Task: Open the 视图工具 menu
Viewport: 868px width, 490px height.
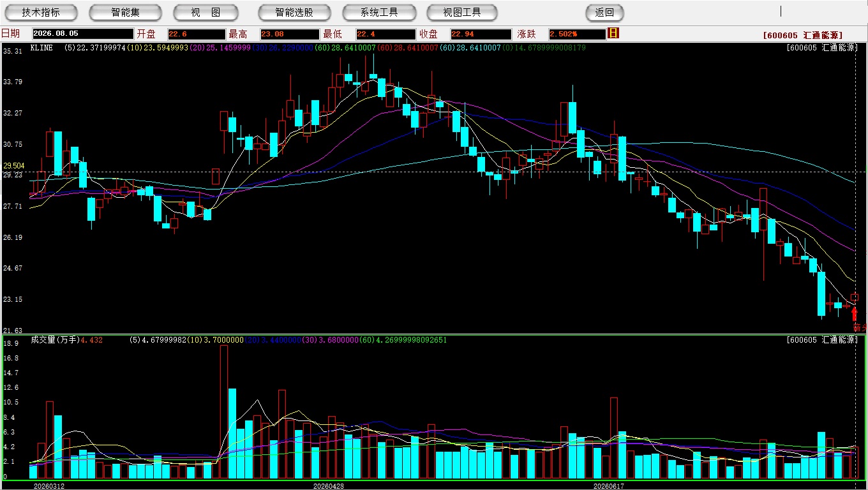Action: coord(463,12)
